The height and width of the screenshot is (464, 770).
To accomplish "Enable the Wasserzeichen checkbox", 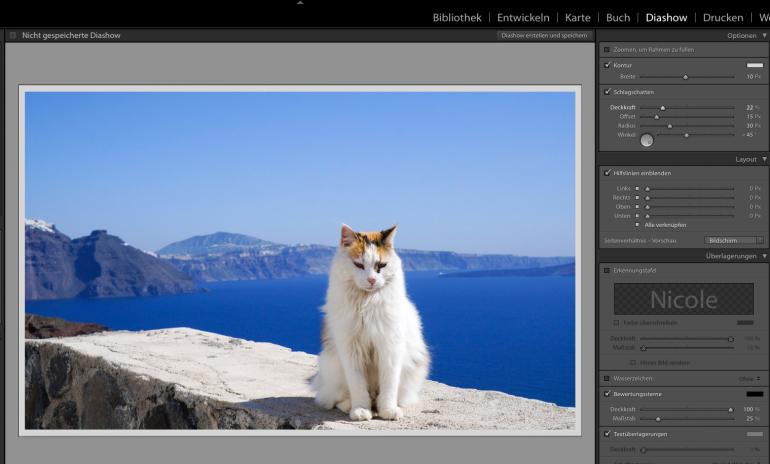I will click(x=607, y=379).
